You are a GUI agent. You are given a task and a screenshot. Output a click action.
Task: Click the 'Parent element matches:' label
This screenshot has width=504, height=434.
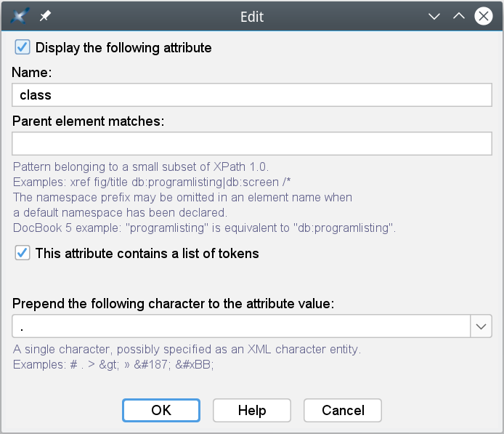[88, 121]
